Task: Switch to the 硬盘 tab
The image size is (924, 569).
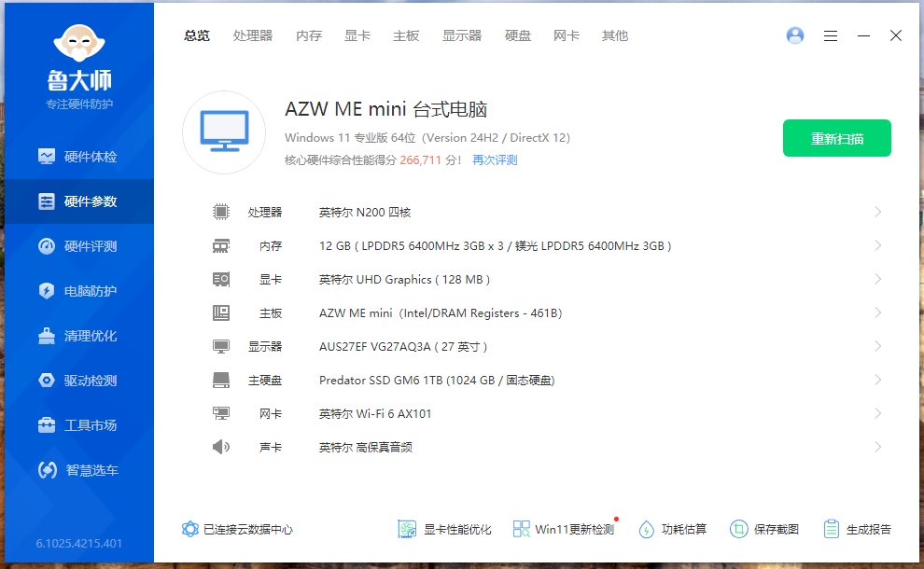Action: point(518,35)
